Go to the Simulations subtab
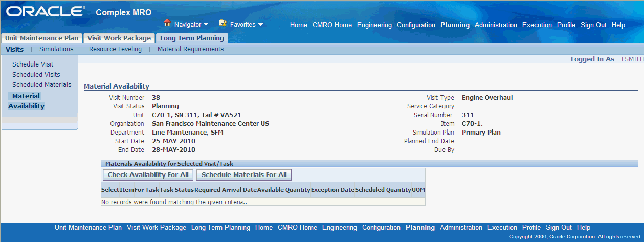 click(56, 49)
